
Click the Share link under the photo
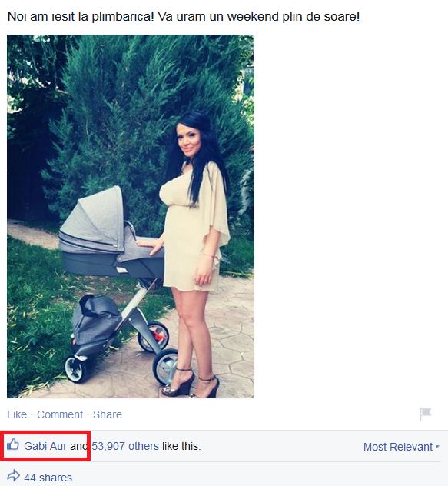coord(108,414)
